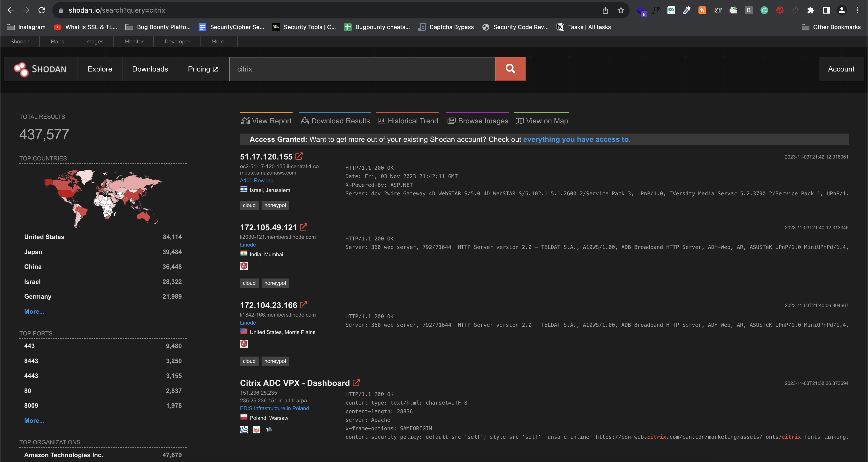Screen dimensions: 868x462
Task: Open Chrome three-dot menu
Action: coord(857,10)
